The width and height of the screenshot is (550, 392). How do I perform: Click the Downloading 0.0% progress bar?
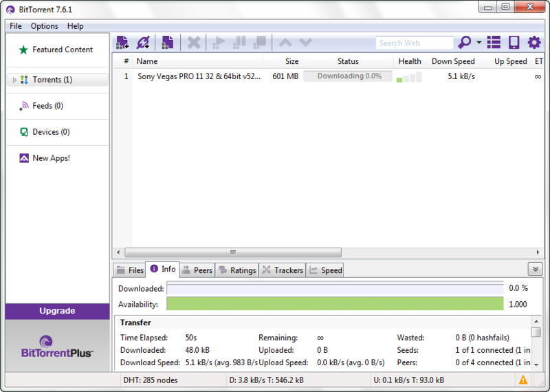[x=348, y=76]
